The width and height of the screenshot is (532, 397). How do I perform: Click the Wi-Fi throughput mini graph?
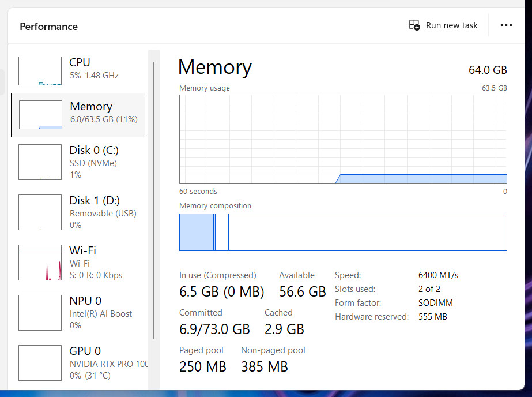(40, 263)
